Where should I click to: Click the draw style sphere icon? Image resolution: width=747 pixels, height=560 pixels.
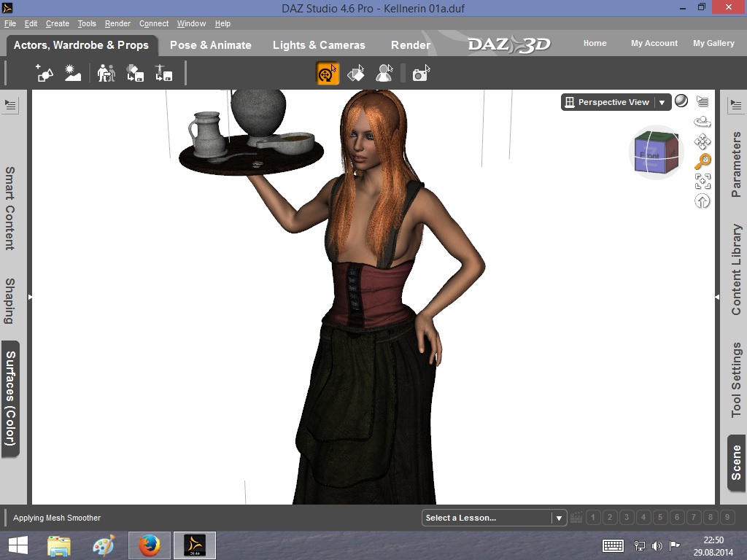click(681, 101)
